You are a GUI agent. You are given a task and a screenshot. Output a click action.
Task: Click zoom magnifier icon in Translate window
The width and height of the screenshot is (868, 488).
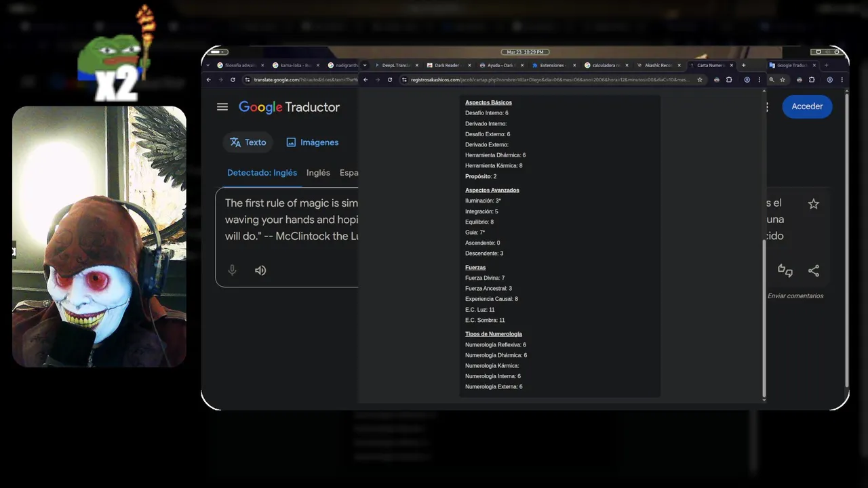click(x=771, y=79)
